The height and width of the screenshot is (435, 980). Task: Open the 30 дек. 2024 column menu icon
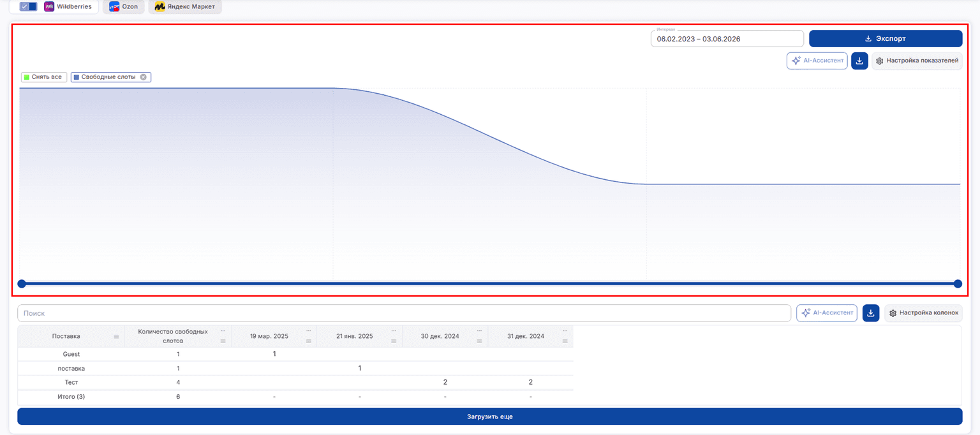[480, 341]
